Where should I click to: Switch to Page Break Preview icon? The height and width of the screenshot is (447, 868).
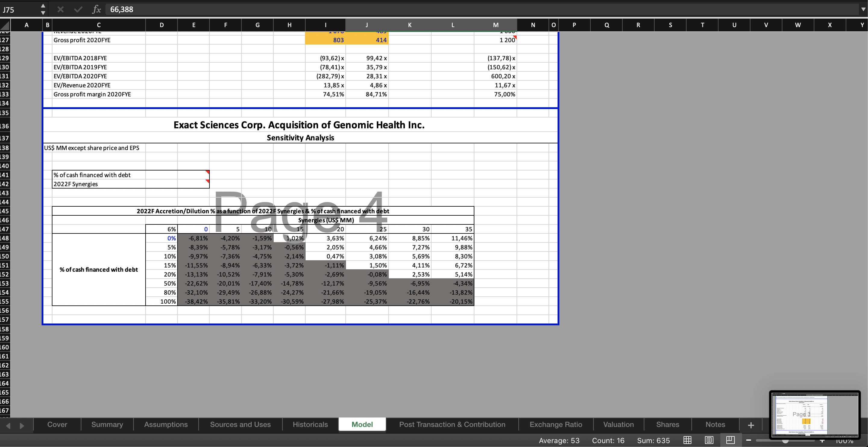[x=731, y=440]
